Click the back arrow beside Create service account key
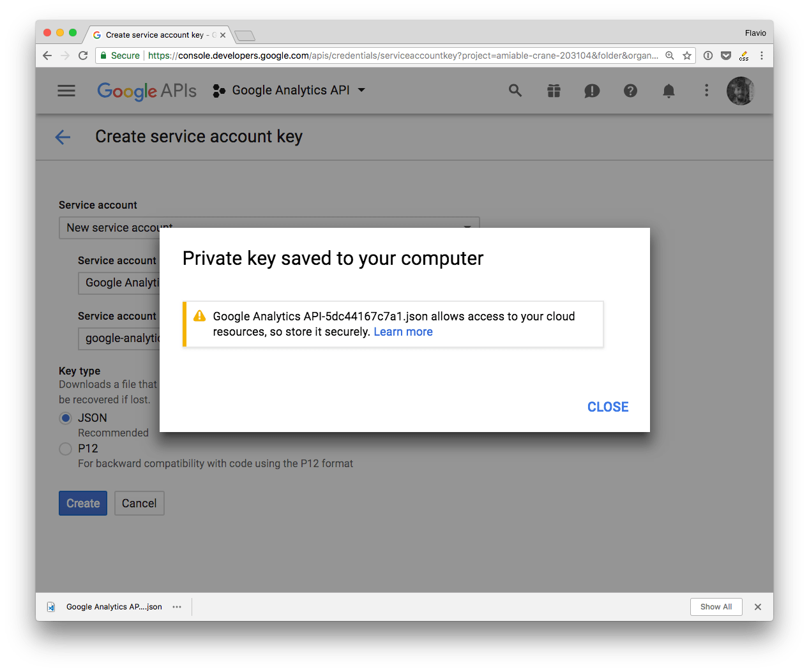 pyautogui.click(x=63, y=137)
